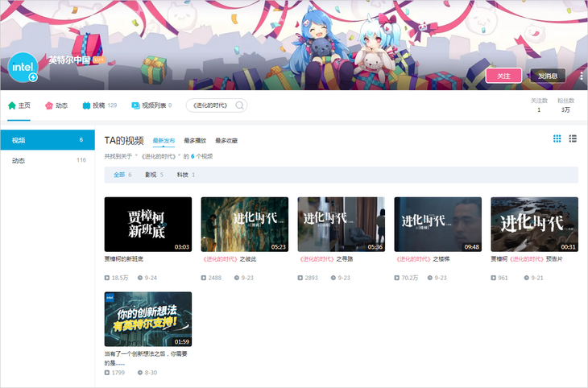The width and height of the screenshot is (588, 388).
Task: Open title link 《进化的时代》之彼此
Action: point(229,259)
